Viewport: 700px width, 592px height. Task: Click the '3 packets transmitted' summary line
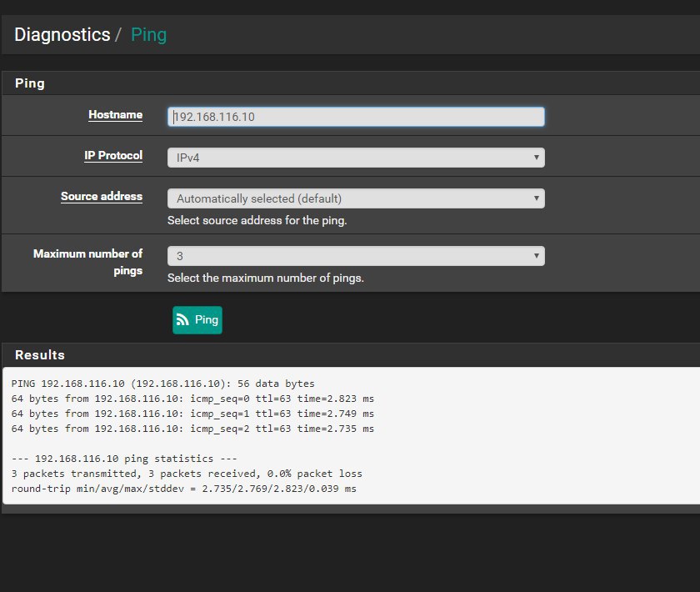pyautogui.click(x=187, y=474)
